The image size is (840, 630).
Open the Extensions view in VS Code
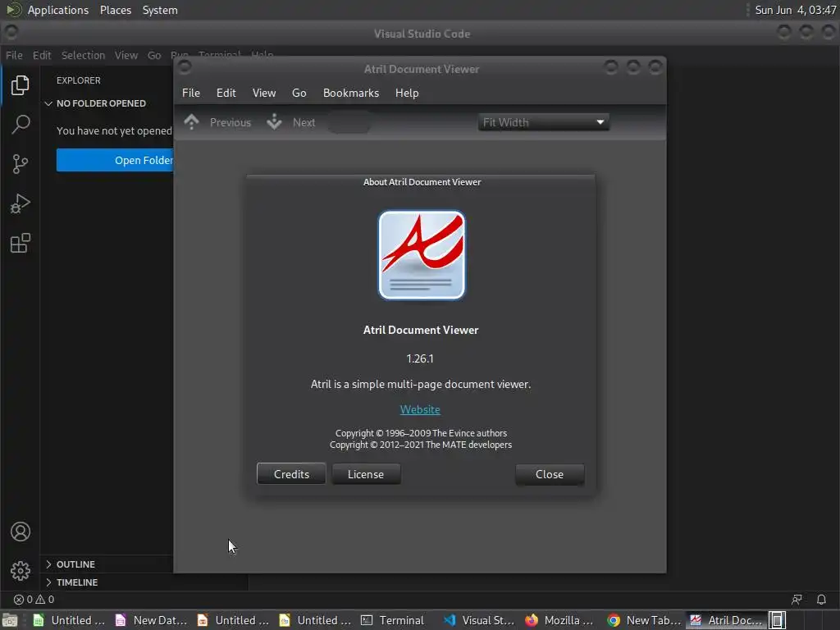tap(20, 243)
